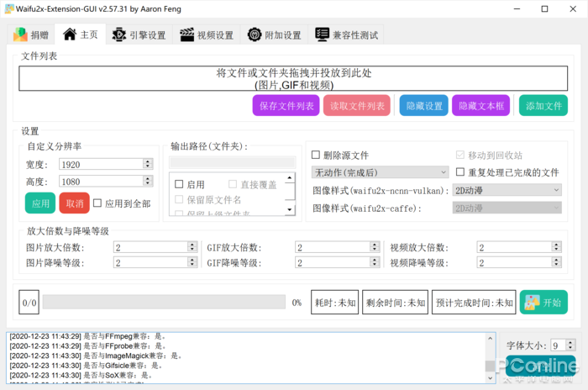
Task: Click the green 添加文件 button
Action: coord(543,106)
